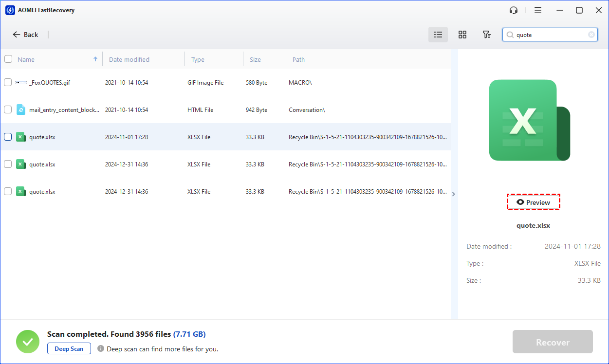Click the search magnifier icon
The width and height of the screenshot is (609, 364).
[x=510, y=35]
